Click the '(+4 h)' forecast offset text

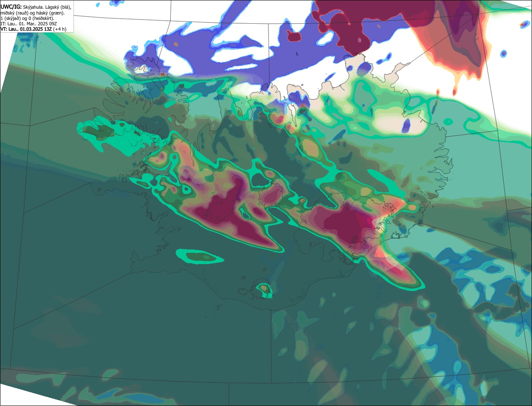[60, 29]
